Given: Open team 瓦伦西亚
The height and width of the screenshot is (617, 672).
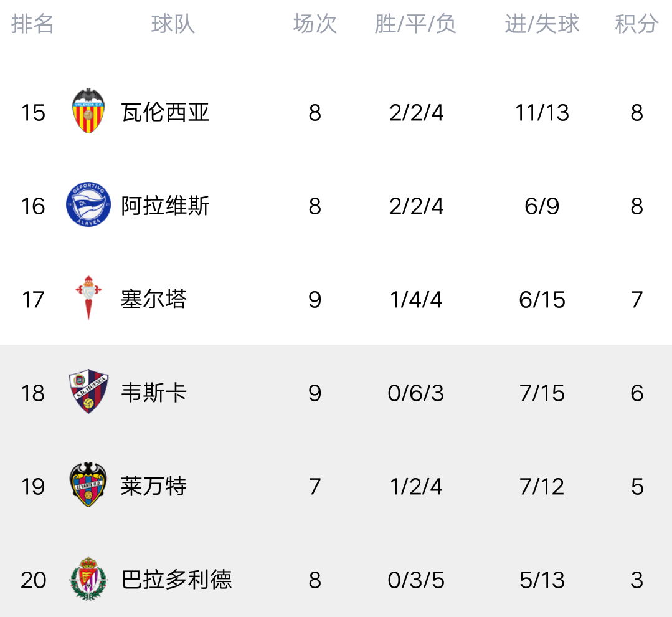Looking at the screenshot, I should [x=165, y=112].
